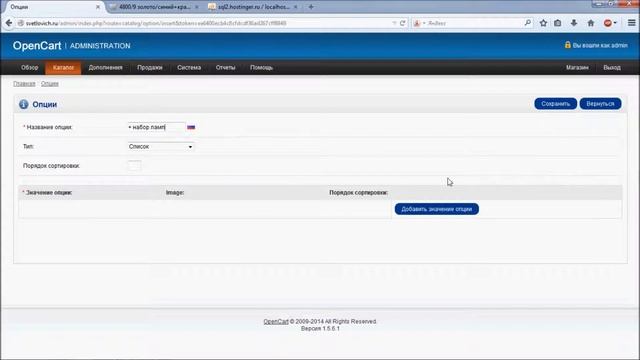Screen dimensions: 640x360
Task: Focus the Порядок сортировки input field
Action: click(134, 166)
